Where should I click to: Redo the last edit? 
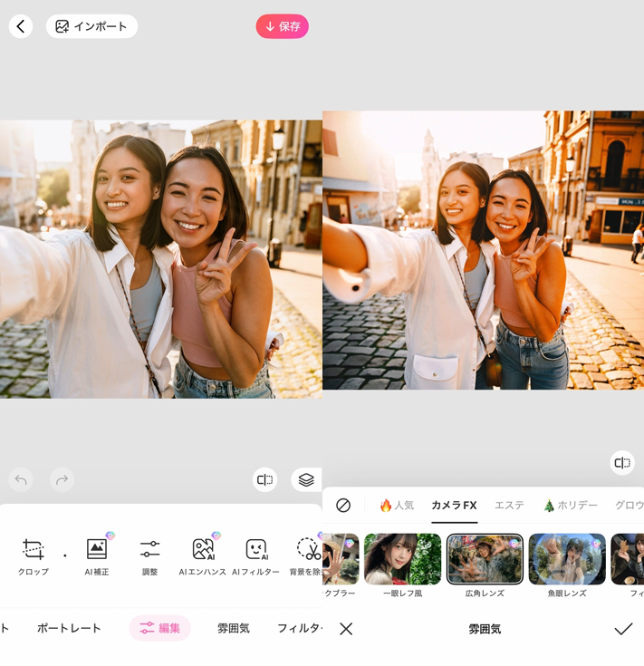tap(62, 480)
